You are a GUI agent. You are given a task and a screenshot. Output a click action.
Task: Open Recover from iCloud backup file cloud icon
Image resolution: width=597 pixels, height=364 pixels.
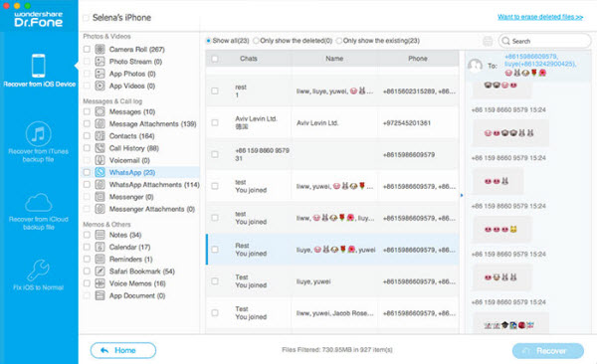pos(38,203)
